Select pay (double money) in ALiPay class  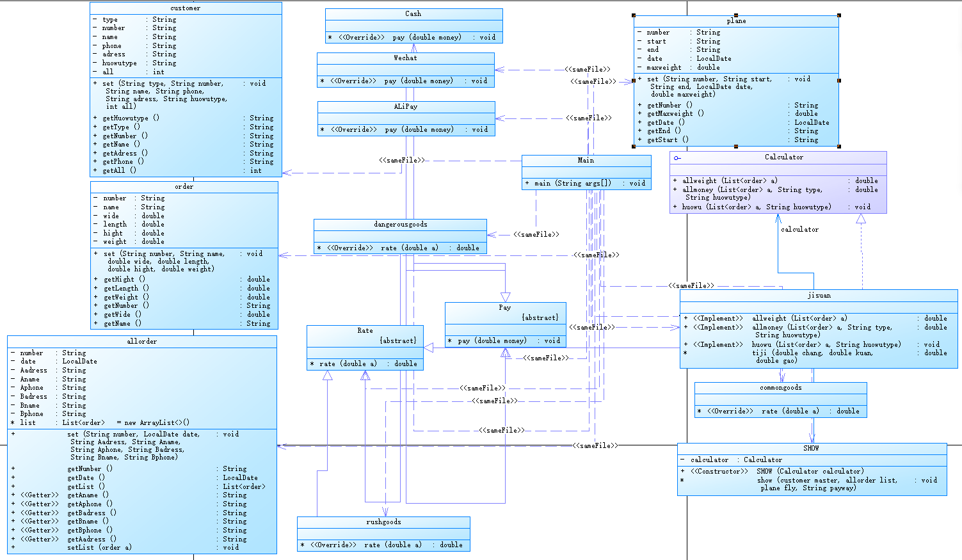405,129
